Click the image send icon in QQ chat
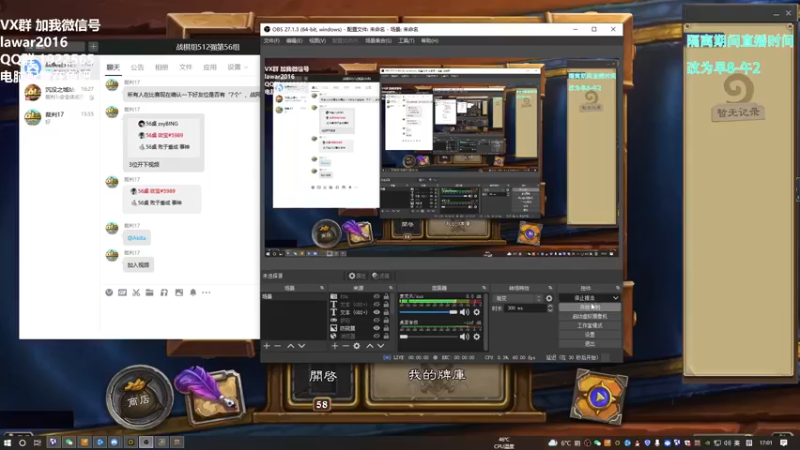 [179, 292]
